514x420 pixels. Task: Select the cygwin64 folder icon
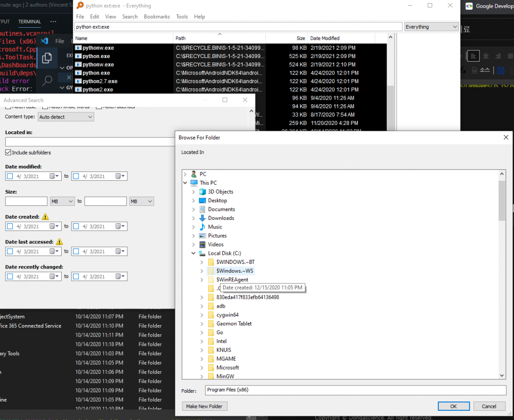[211, 315]
